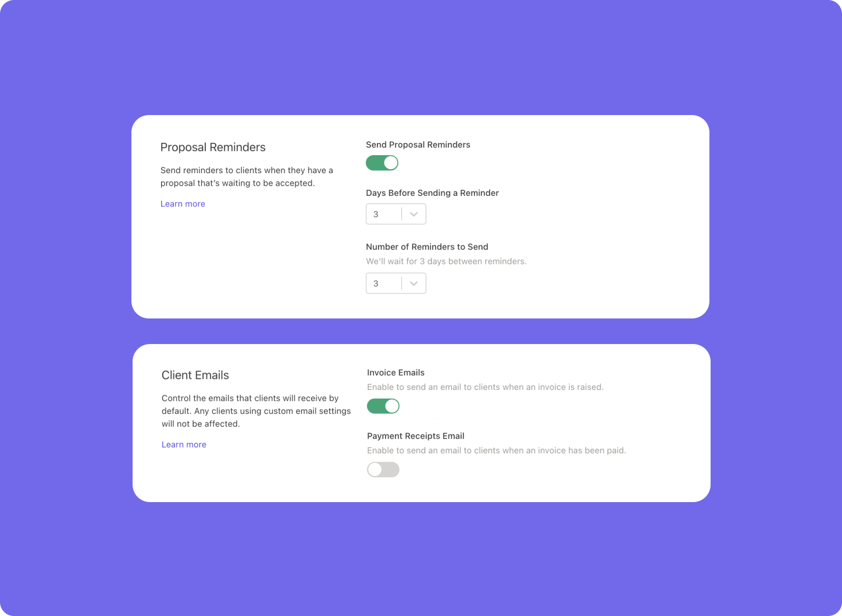Open Learn more under Proposal Reminders
This screenshot has height=616, width=842.
tap(183, 204)
